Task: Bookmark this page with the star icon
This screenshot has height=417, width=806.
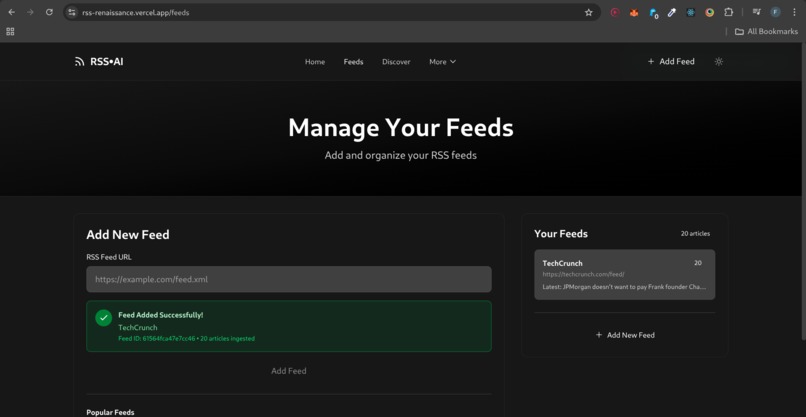Action: point(589,12)
